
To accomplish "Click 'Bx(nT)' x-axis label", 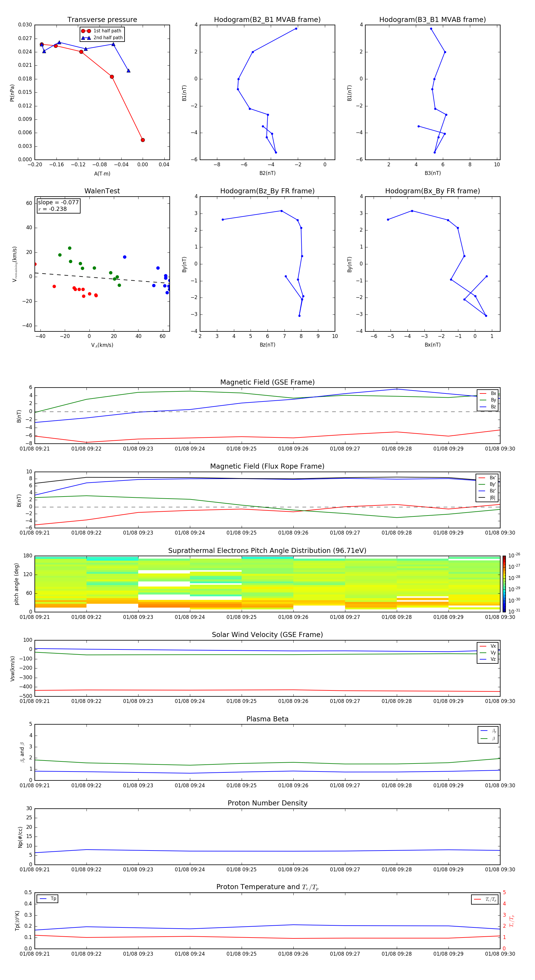I will (432, 345).
